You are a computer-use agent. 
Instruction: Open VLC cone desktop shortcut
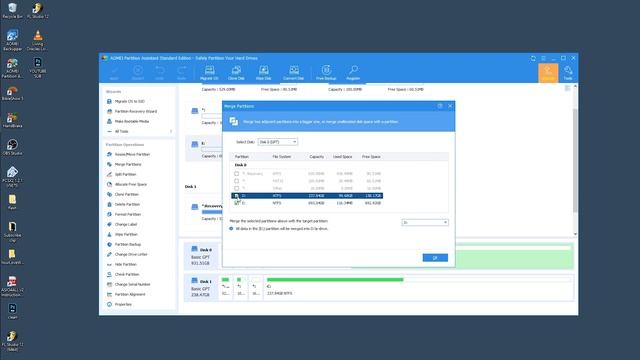pos(38,40)
